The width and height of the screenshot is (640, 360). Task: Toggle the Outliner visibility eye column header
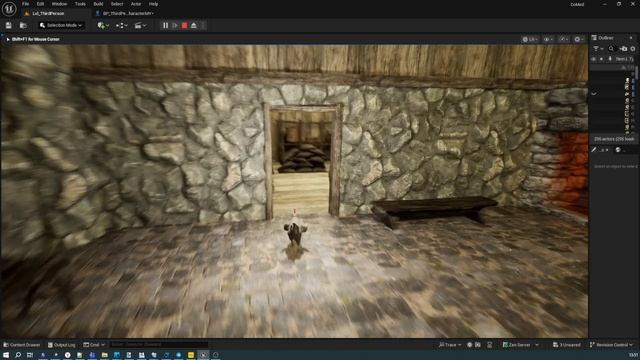593,59
